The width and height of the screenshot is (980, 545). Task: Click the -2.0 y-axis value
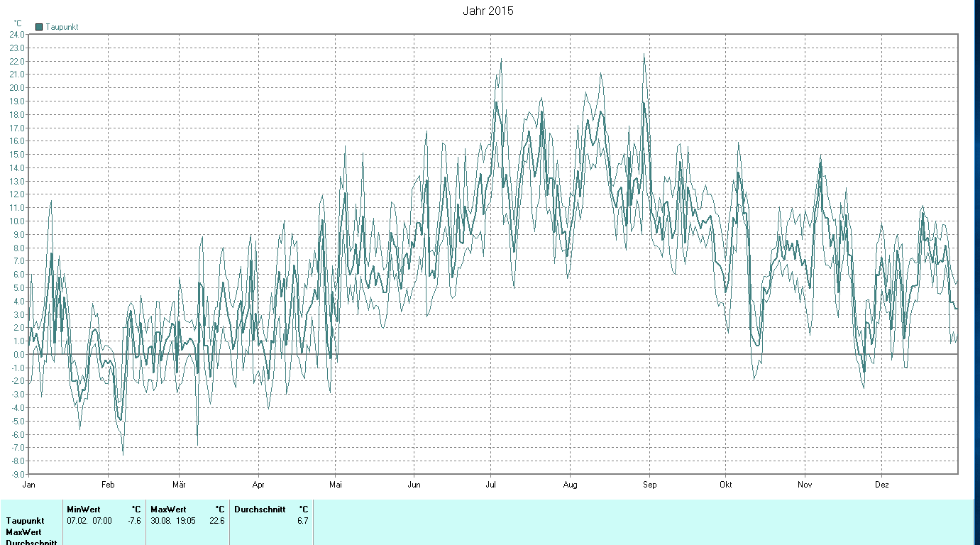(x=18, y=381)
